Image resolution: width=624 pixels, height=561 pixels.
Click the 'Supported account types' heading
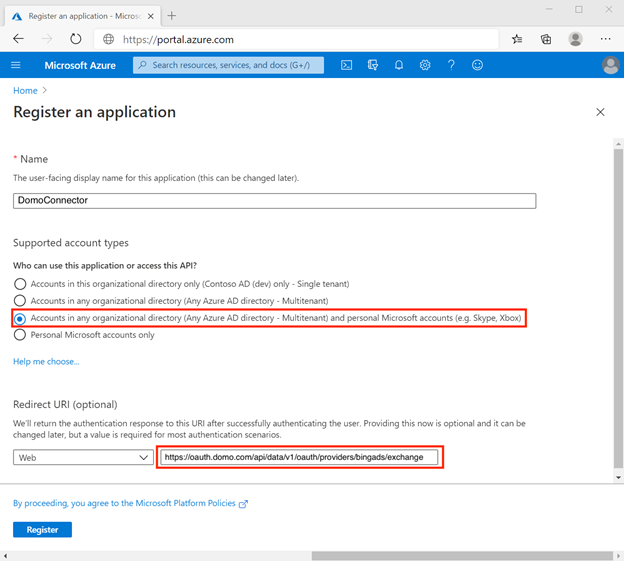pos(71,243)
